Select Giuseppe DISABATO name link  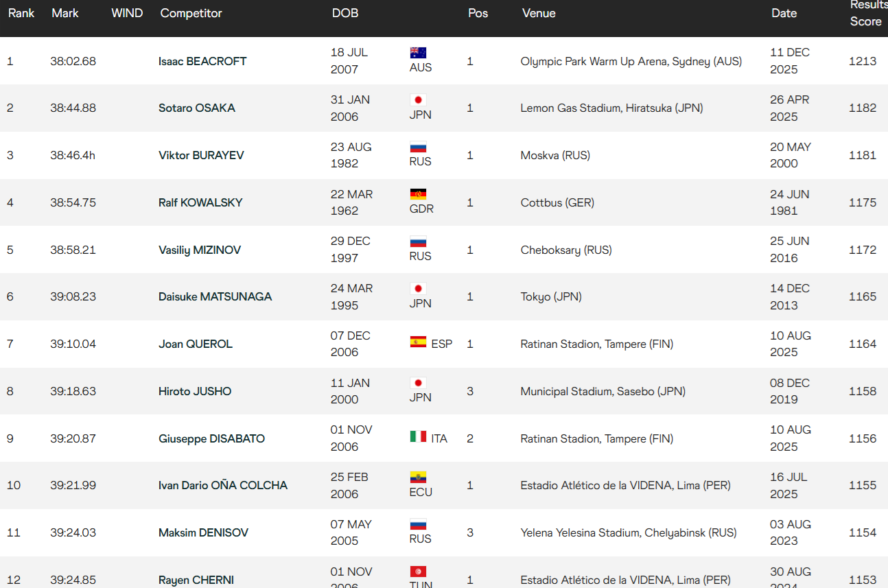pos(211,439)
